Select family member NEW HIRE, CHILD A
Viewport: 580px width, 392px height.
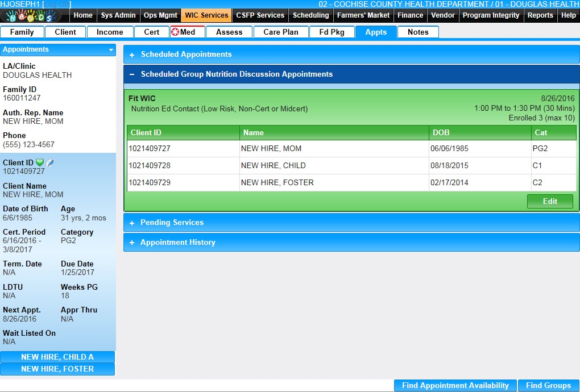[x=57, y=357]
